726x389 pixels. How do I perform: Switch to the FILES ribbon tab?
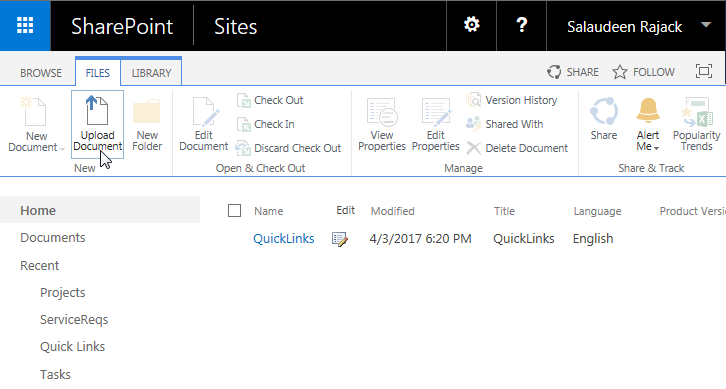98,73
